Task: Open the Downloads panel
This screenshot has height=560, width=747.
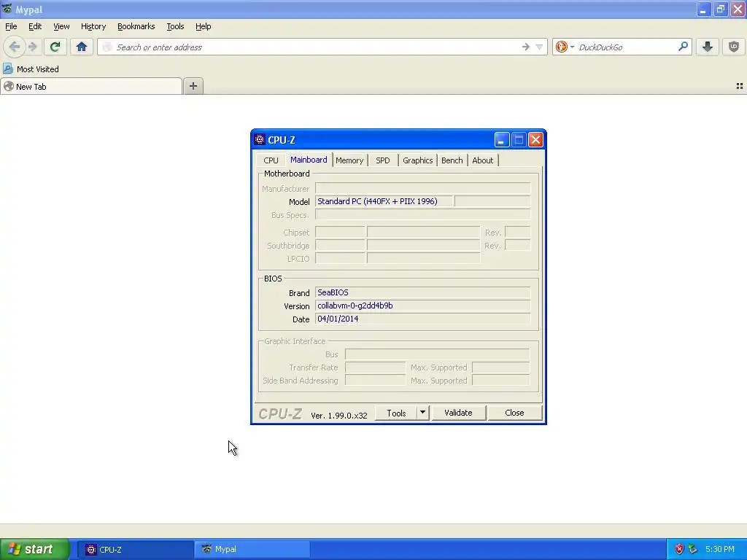Action: 708,47
